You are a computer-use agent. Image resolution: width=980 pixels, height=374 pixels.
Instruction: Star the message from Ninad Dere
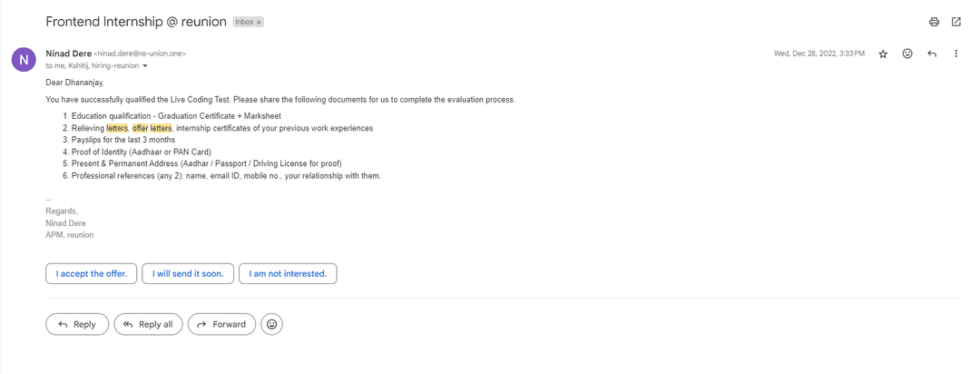(883, 54)
